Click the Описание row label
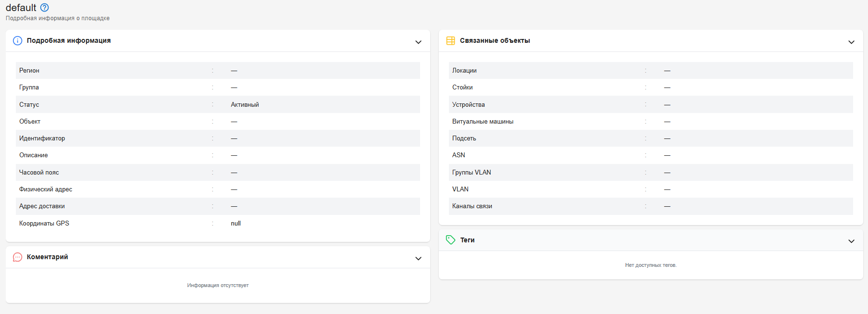868x314 pixels. 34,155
